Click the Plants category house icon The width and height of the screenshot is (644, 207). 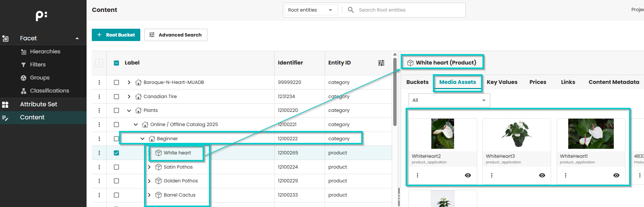(x=138, y=110)
